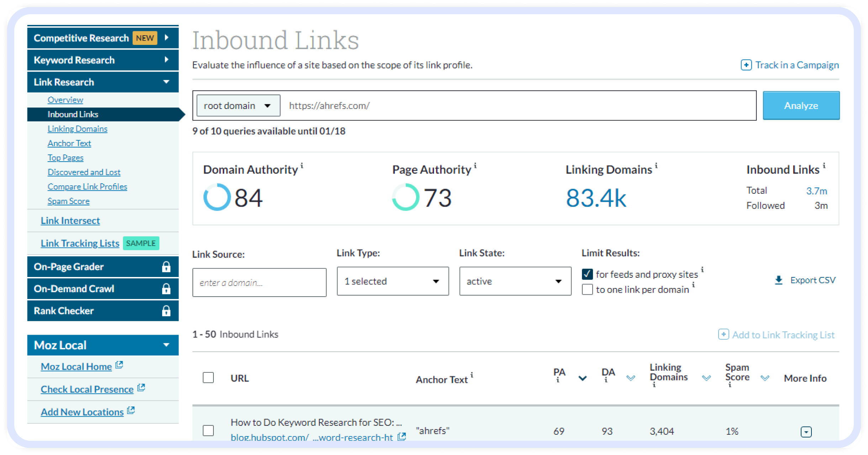Click the Link Source domain input field

pyautogui.click(x=259, y=282)
